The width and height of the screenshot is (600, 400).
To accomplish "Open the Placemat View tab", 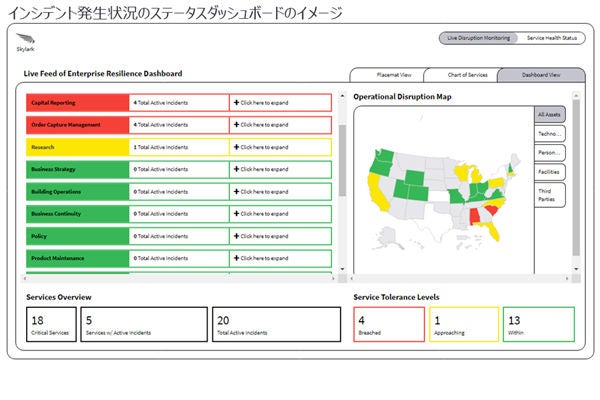I will click(387, 75).
